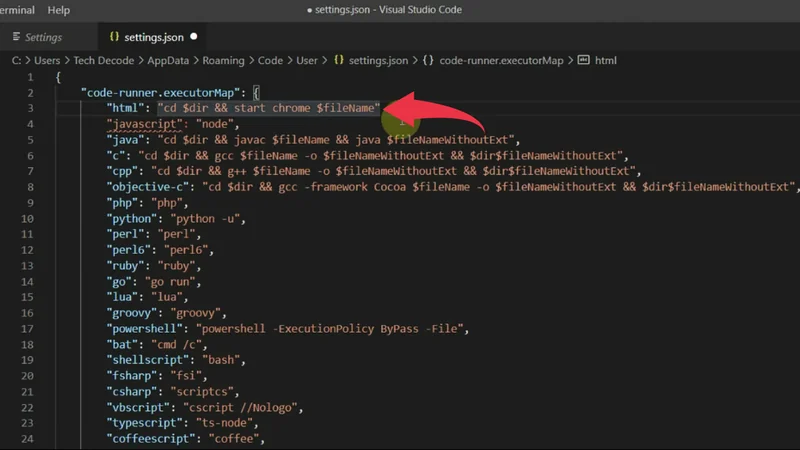Click the html symbol icon in breadcrumbs
The image size is (800, 450).
point(583,60)
